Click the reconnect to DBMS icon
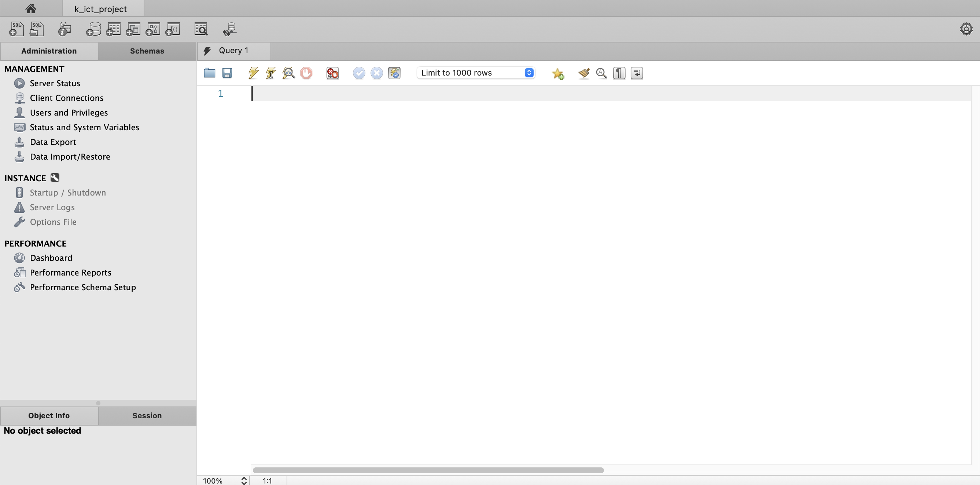 click(x=229, y=29)
